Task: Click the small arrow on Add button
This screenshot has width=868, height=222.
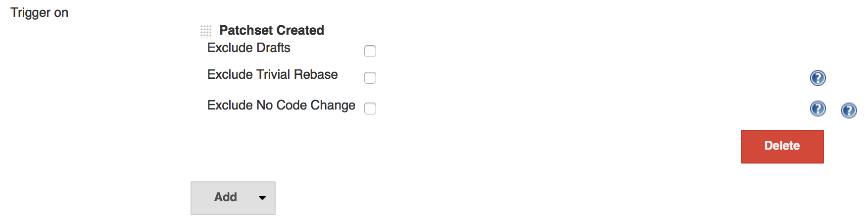Action: coord(262,198)
